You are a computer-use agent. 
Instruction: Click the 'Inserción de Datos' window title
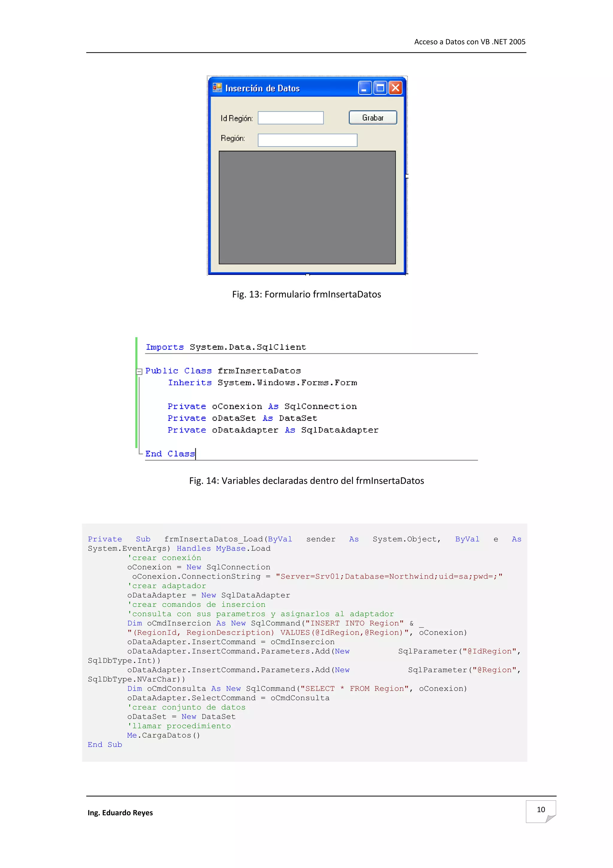point(263,88)
